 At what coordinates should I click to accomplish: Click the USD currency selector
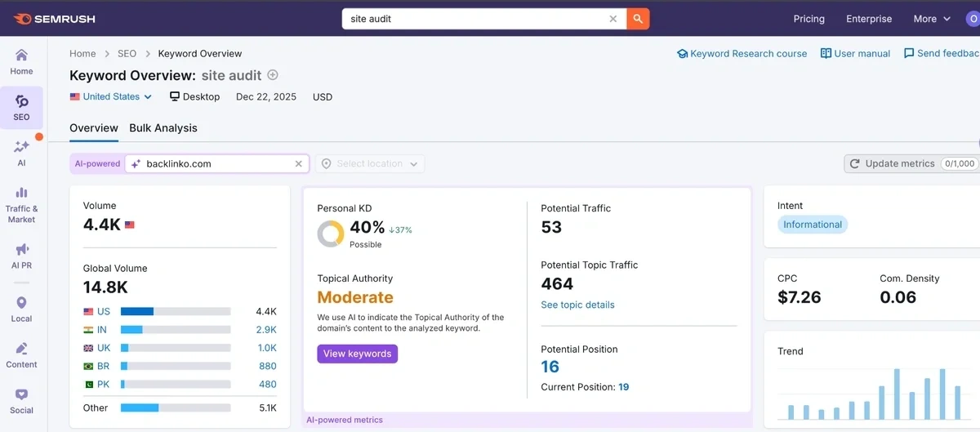click(323, 96)
